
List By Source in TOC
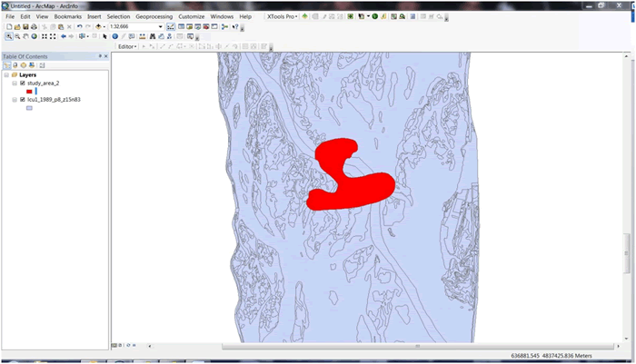tap(15, 65)
